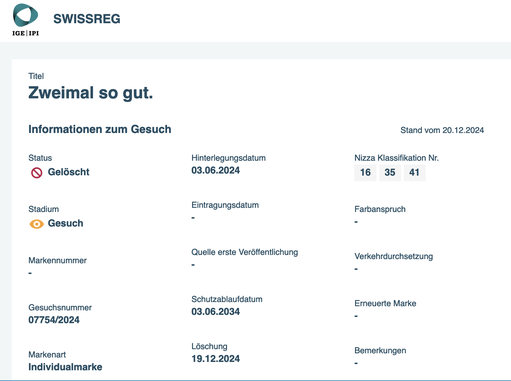Click the 'Eintragungsdatum' label
This screenshot has width=511, height=381.
coord(225,205)
